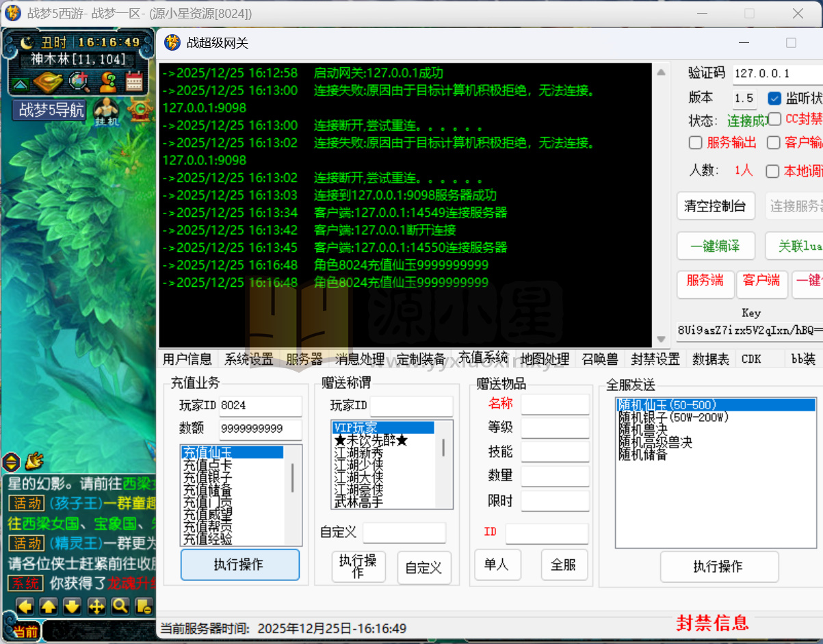Click the 挂机 (AFK) character icon
The height and width of the screenshot is (644, 823).
107,111
